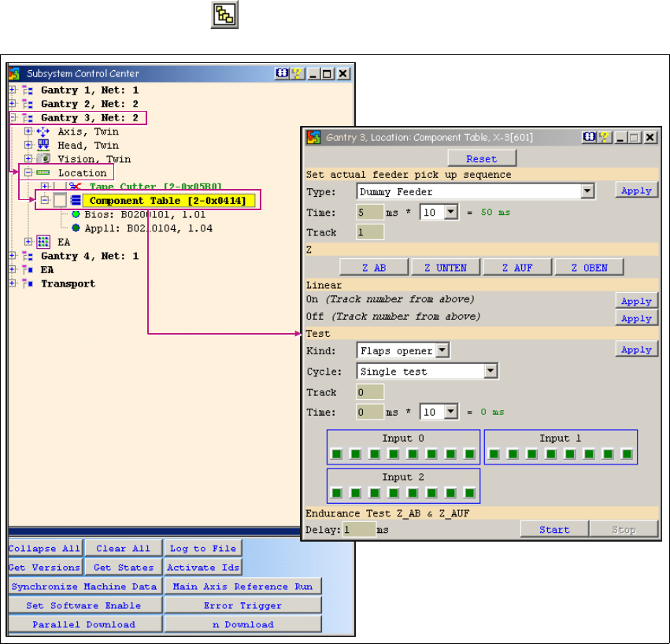Open the Cycle Single test dropdown
The width and height of the screenshot is (670, 644).
(490, 371)
